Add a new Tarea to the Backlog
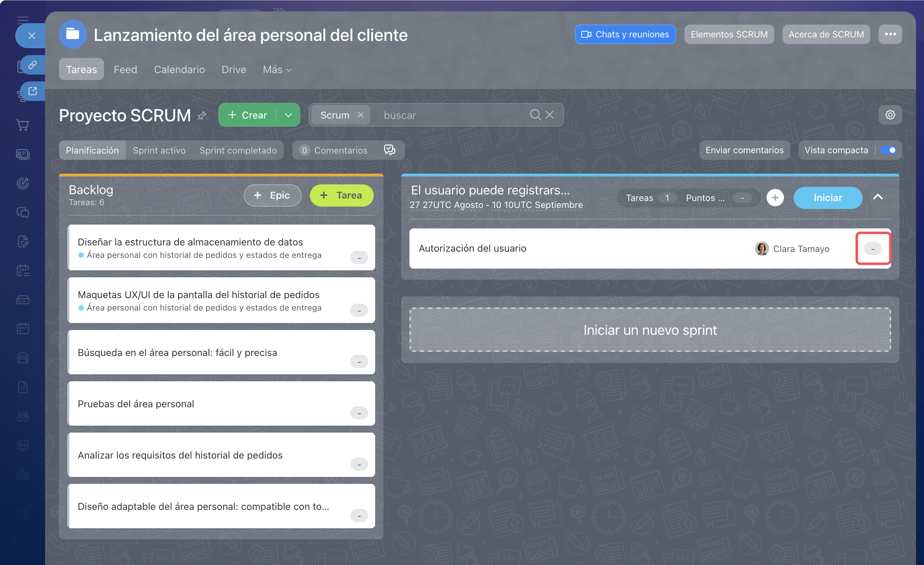The width and height of the screenshot is (924, 565). 342,195
